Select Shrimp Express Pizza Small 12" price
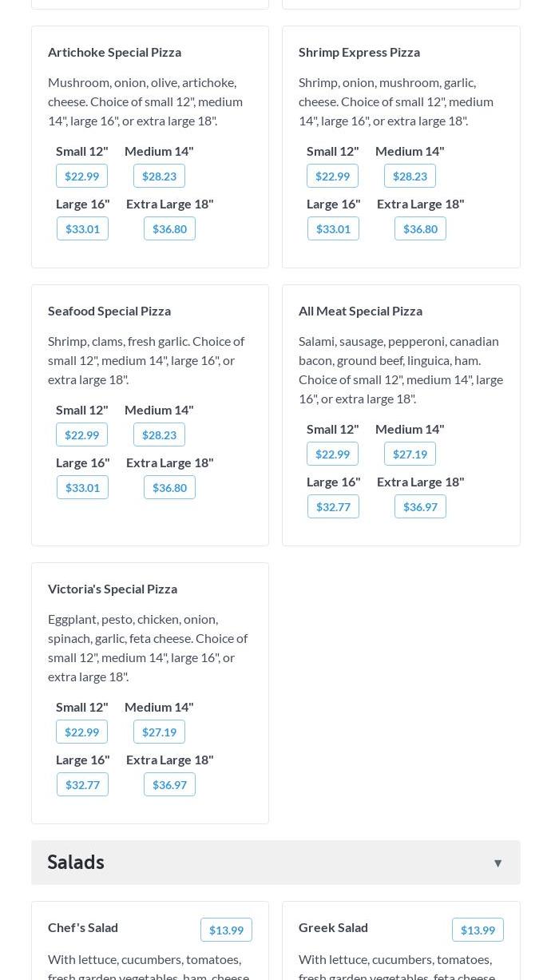The width and height of the screenshot is (551, 980). [332, 176]
